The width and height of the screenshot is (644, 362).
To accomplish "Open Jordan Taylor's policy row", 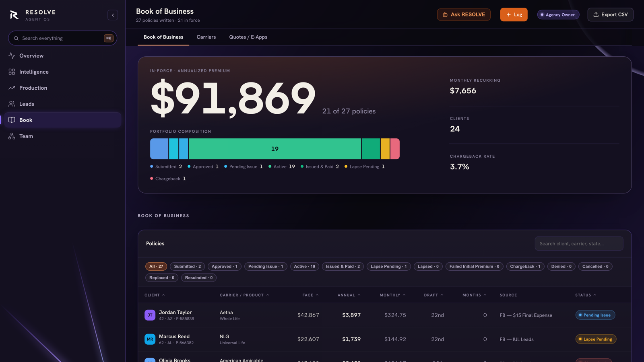I will pos(384,315).
